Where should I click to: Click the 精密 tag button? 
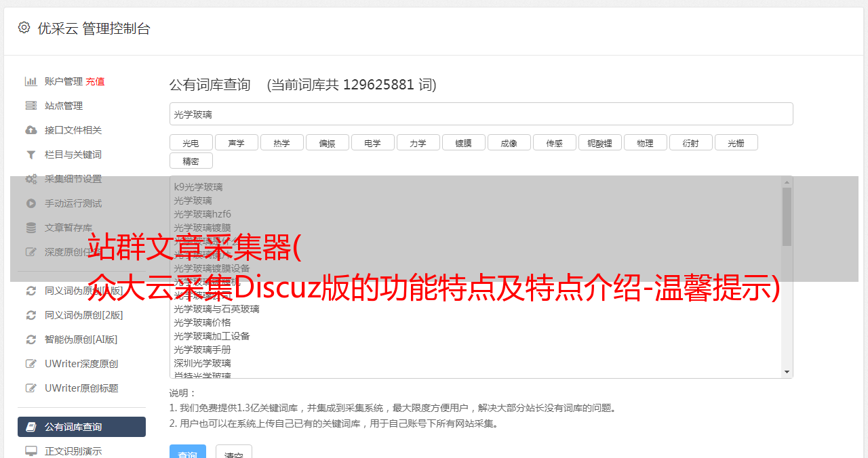191,161
